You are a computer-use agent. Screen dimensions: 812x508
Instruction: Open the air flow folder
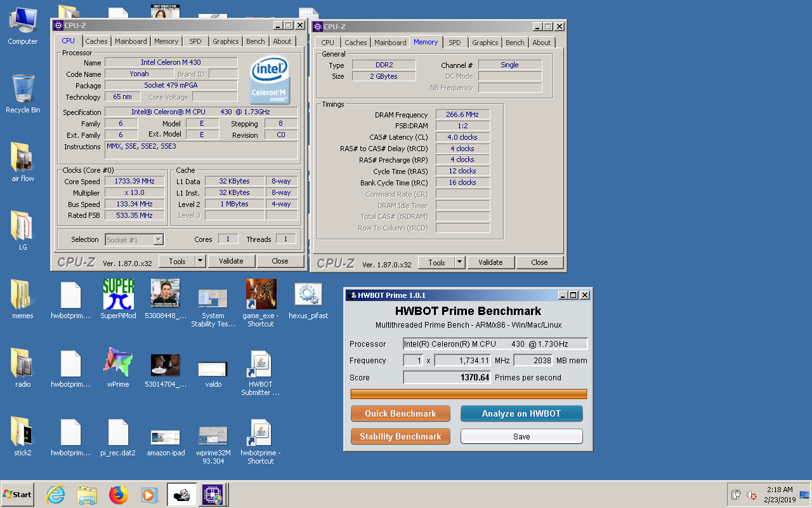[x=23, y=163]
